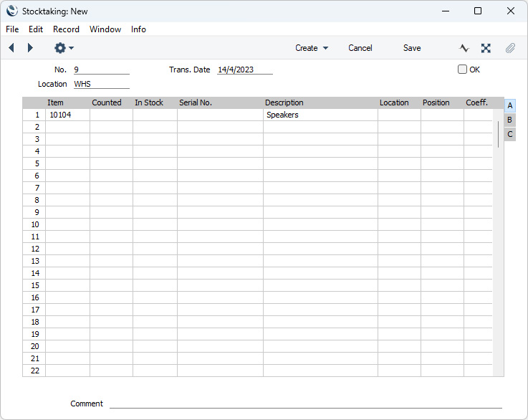Click the Stocktaking app logo icon
528x420 pixels.
point(11,11)
